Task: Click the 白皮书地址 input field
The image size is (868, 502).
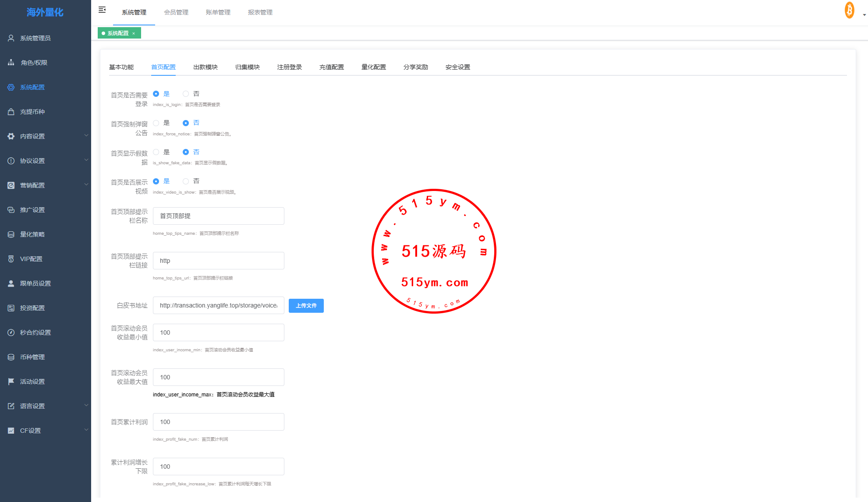Action: [x=218, y=305]
